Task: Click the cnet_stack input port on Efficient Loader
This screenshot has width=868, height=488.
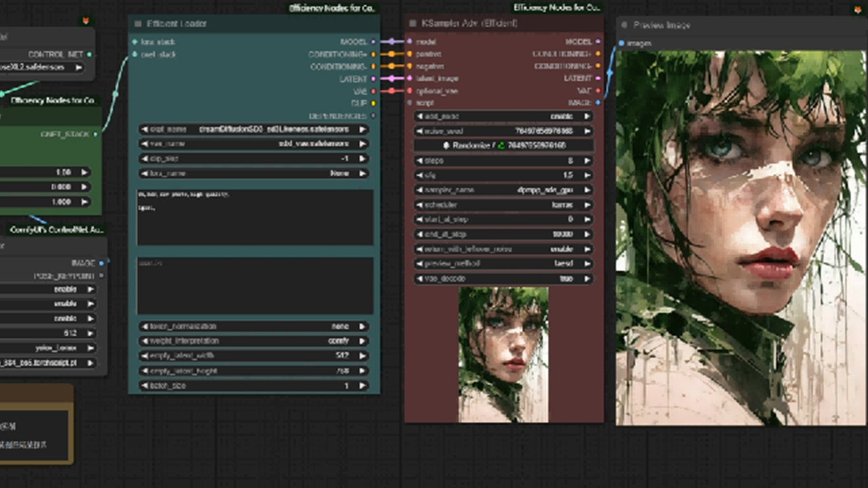Action: point(134,54)
